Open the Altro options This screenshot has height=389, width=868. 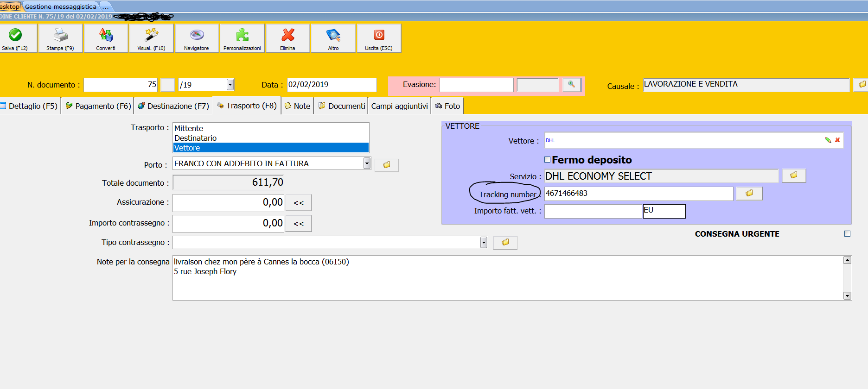click(333, 38)
